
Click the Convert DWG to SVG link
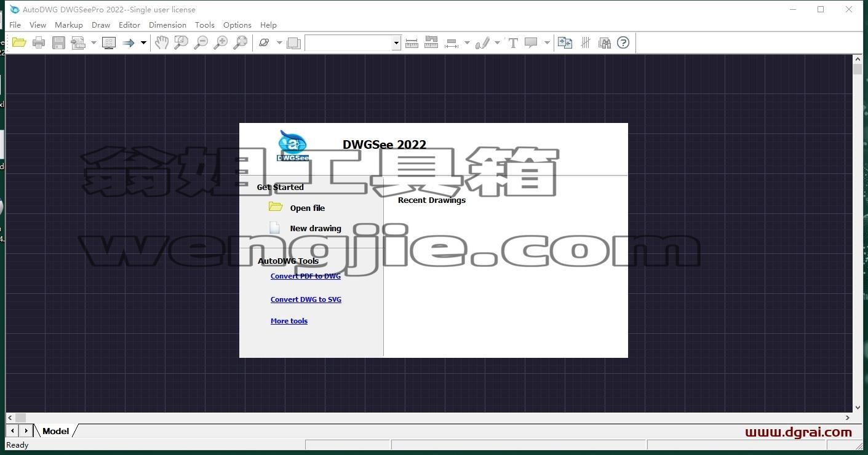(x=306, y=299)
